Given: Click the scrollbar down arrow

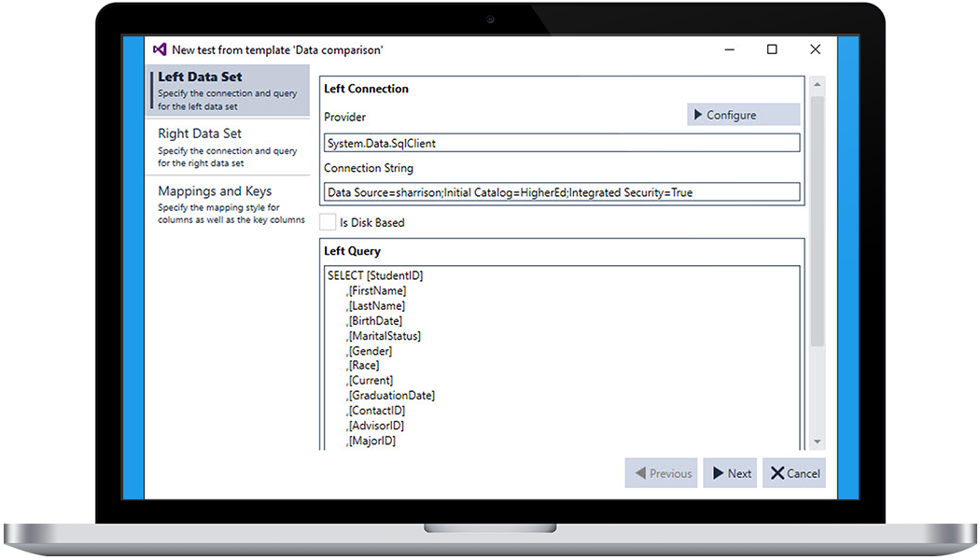Looking at the screenshot, I should 817,441.
